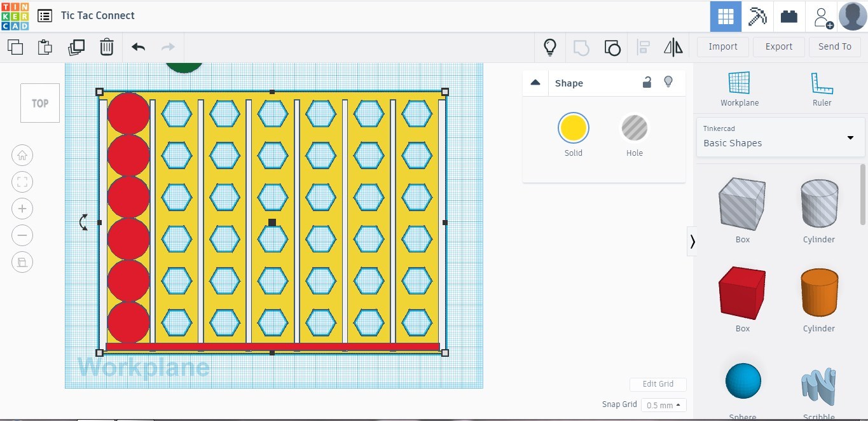Screen dimensions: 868x421
Task: Click the TOP view cube
Action: [x=40, y=103]
